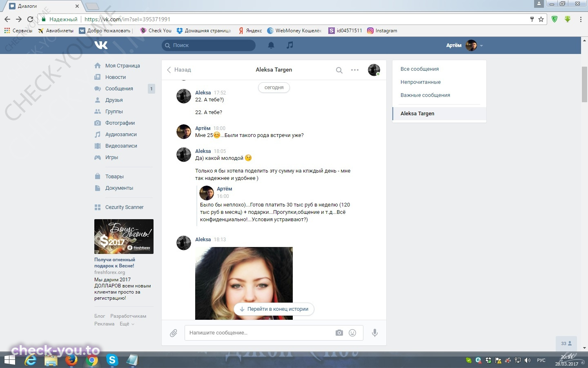Image resolution: width=588 pixels, height=368 pixels.
Task: Click the Сервисы apps bookmark
Action: coord(18,31)
